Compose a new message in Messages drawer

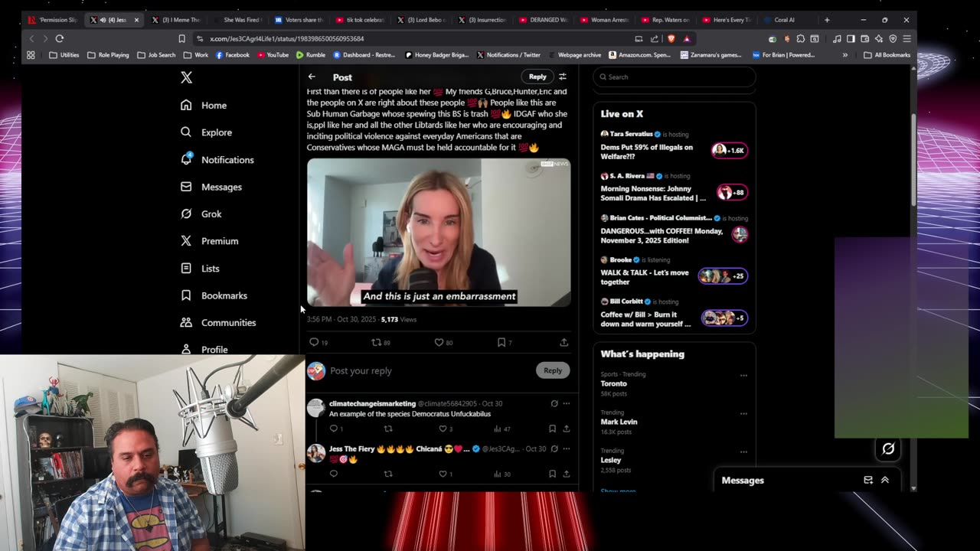(868, 480)
